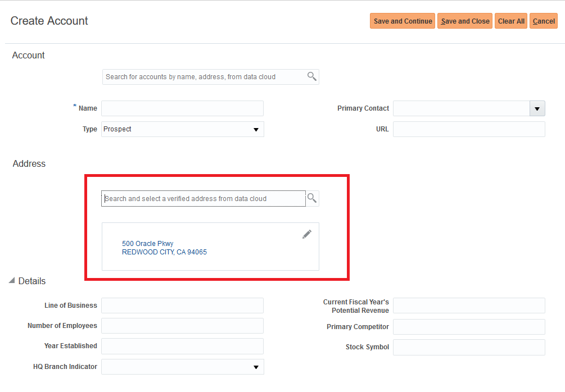Collapse the Details section triangle
The image size is (565, 392).
pyautogui.click(x=12, y=281)
